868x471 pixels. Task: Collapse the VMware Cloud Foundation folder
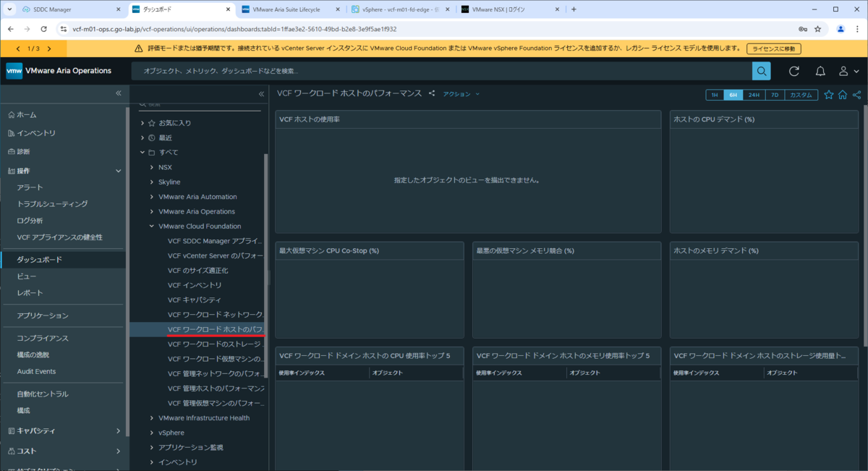pyautogui.click(x=152, y=226)
